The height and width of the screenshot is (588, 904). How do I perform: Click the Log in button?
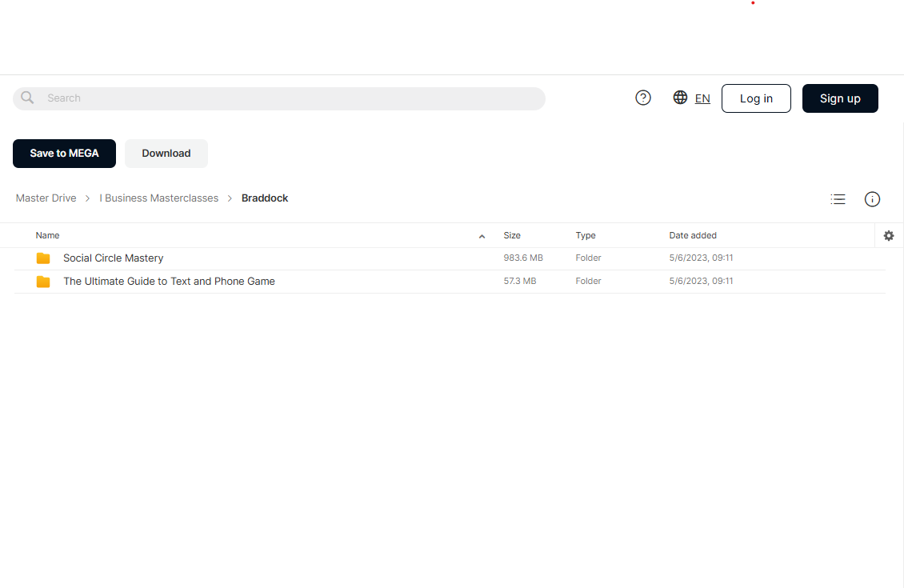(x=756, y=98)
